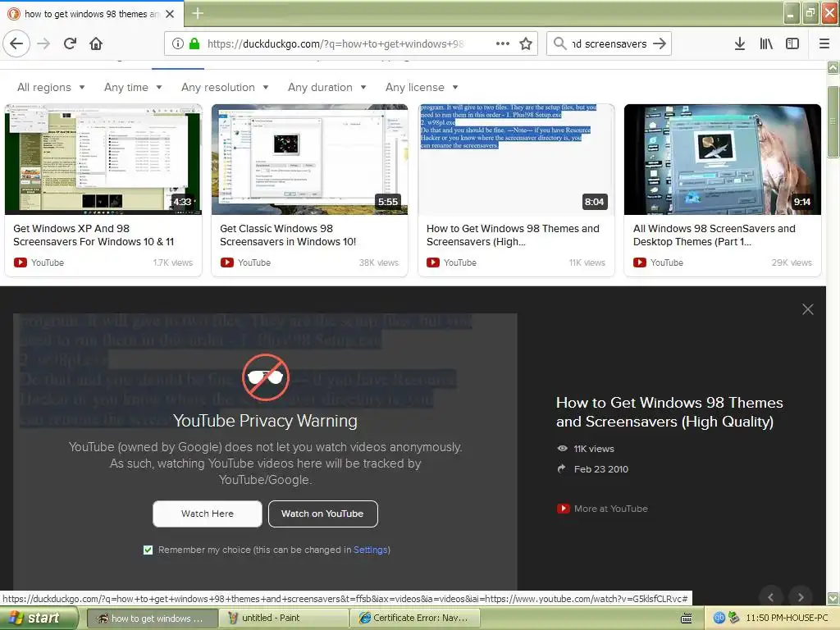840x630 pixels.
Task: Click the 11K views text in panel
Action: click(594, 449)
